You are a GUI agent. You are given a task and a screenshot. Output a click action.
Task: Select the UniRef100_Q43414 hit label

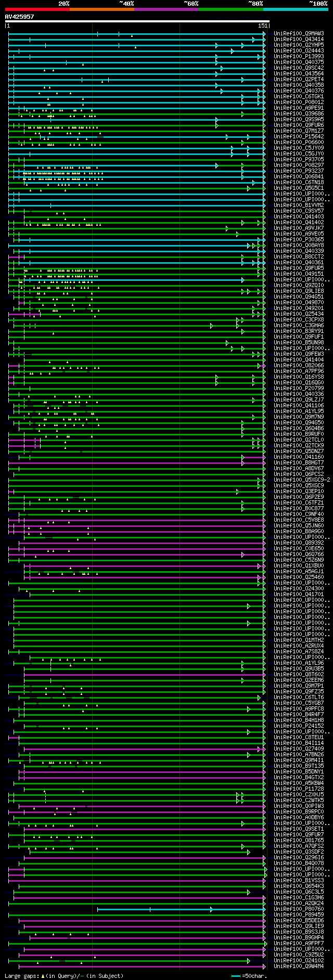[299, 39]
